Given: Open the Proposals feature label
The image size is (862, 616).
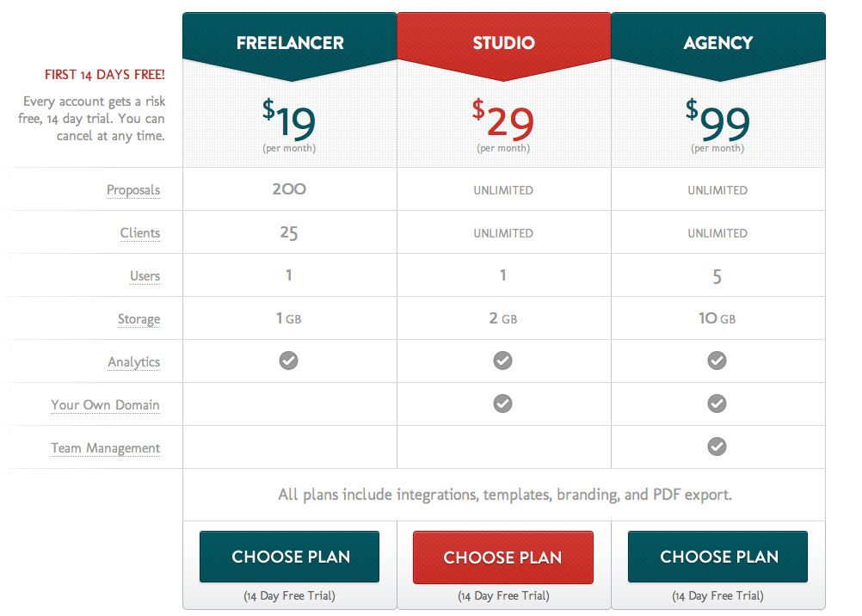Looking at the screenshot, I should pyautogui.click(x=133, y=190).
